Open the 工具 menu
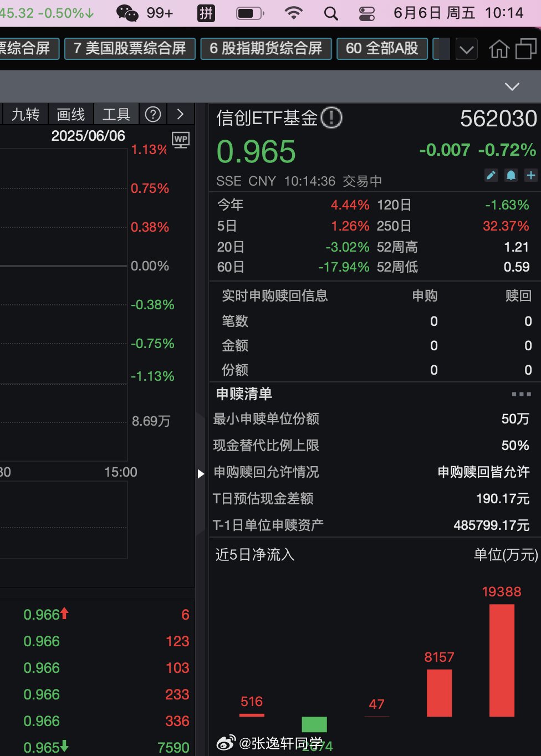Image resolution: width=541 pixels, height=756 pixels. pos(116,114)
